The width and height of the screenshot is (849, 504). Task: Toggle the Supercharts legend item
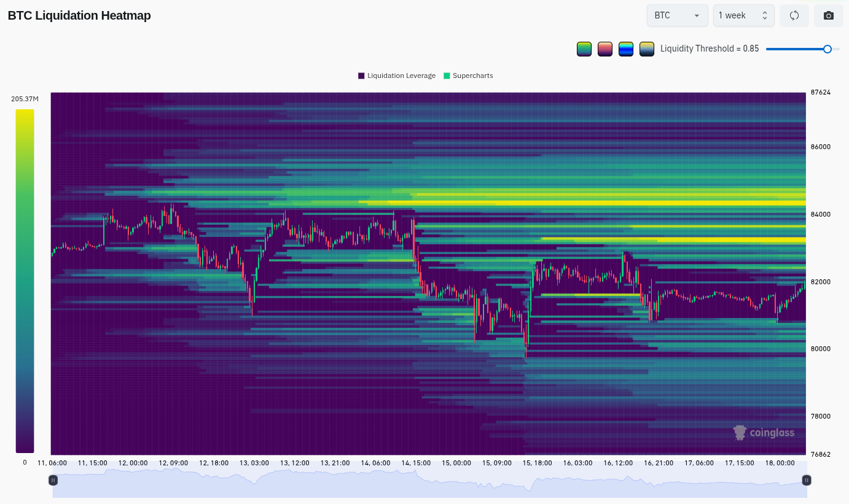(x=468, y=76)
